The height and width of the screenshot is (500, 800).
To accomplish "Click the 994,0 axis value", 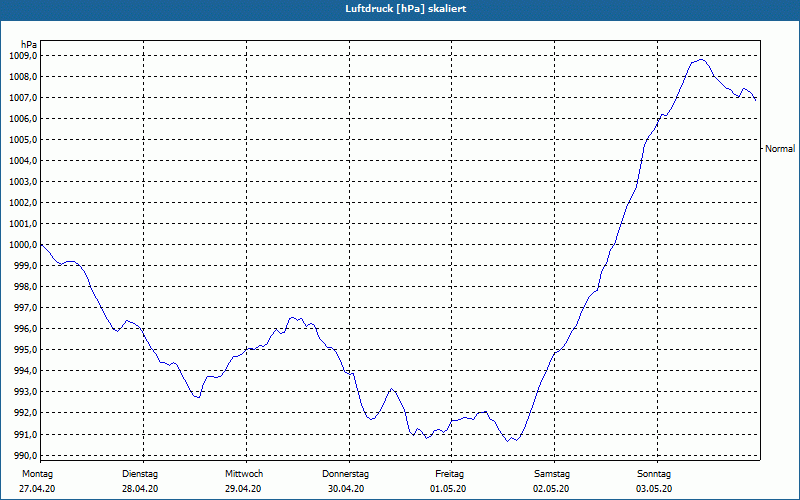I will point(25,370).
